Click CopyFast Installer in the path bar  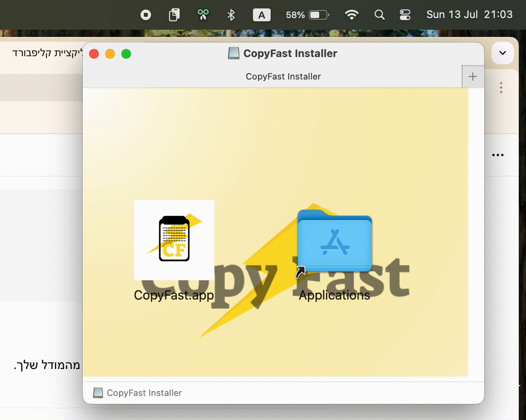tap(144, 393)
